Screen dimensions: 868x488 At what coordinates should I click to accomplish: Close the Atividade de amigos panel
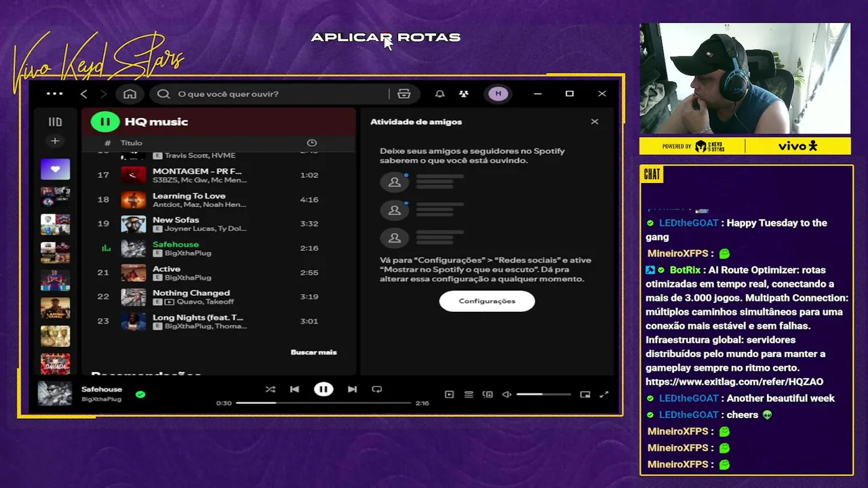pos(595,122)
